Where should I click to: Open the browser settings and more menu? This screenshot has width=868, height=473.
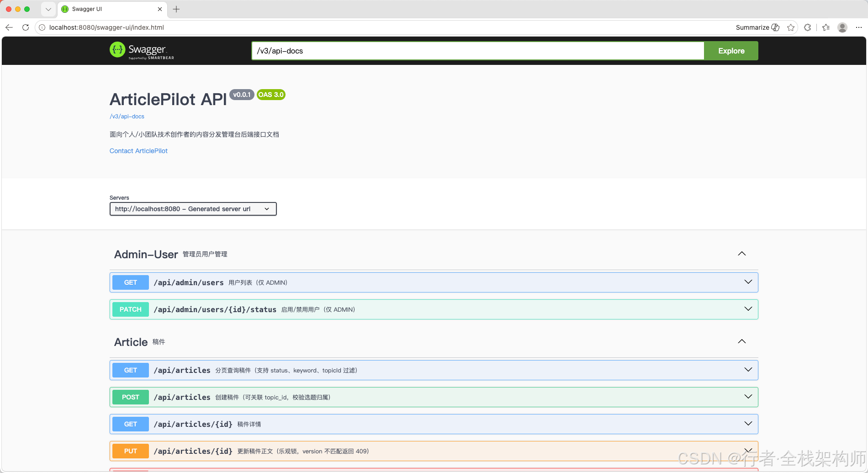[x=859, y=27]
